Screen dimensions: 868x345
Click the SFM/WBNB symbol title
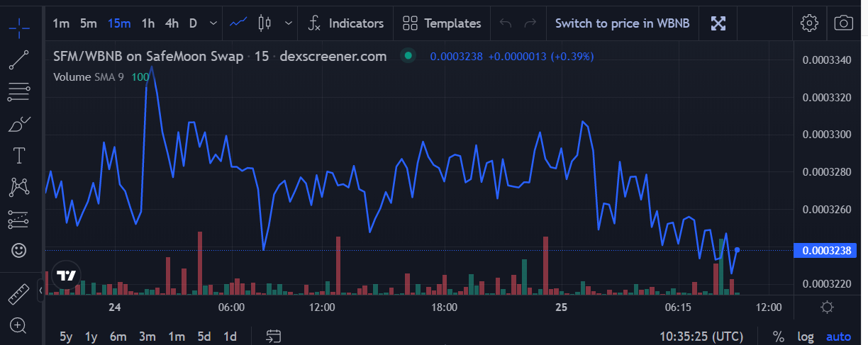click(148, 56)
